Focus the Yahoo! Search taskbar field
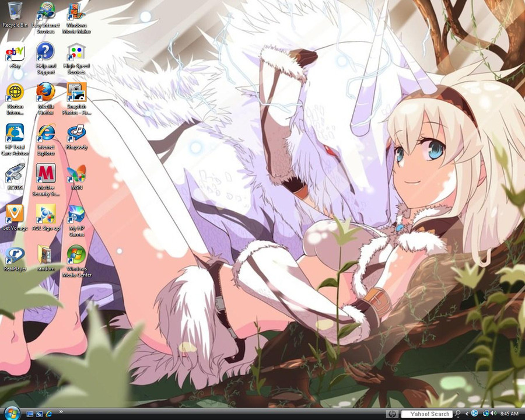 (x=426, y=414)
